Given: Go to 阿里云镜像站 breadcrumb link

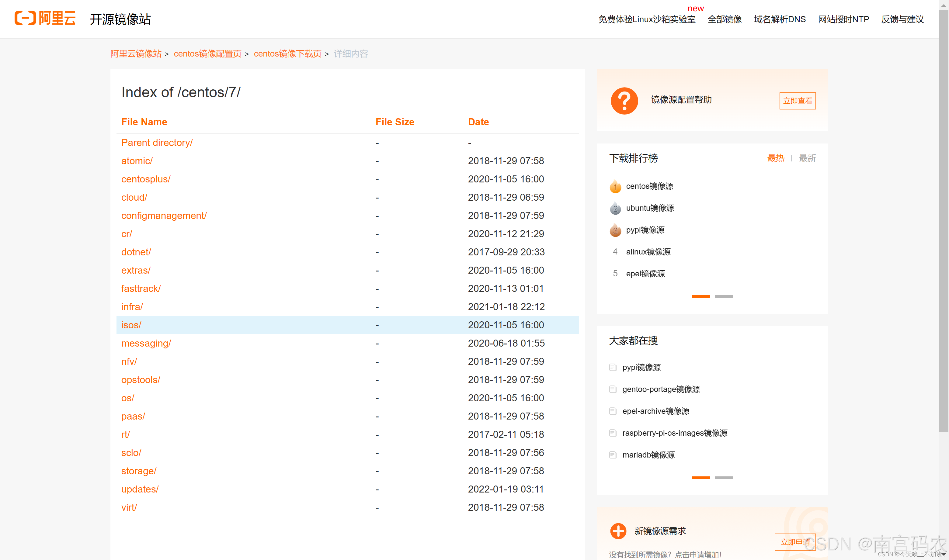Looking at the screenshot, I should click(136, 54).
